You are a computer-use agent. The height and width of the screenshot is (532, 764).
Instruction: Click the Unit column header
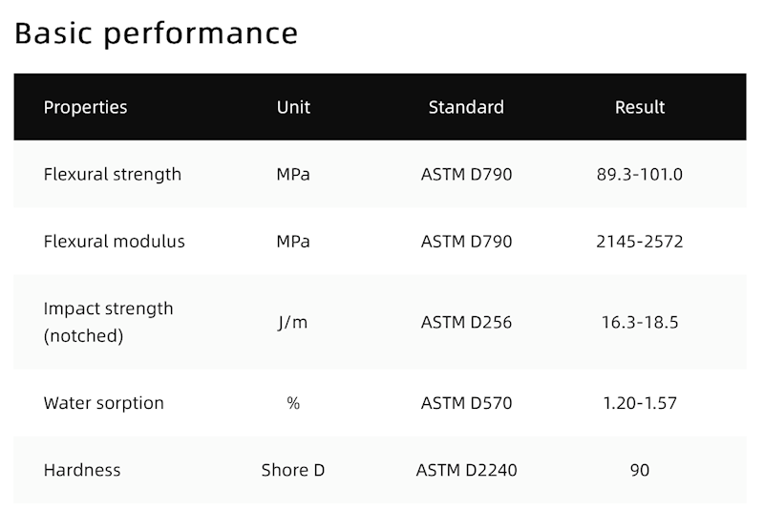point(293,107)
